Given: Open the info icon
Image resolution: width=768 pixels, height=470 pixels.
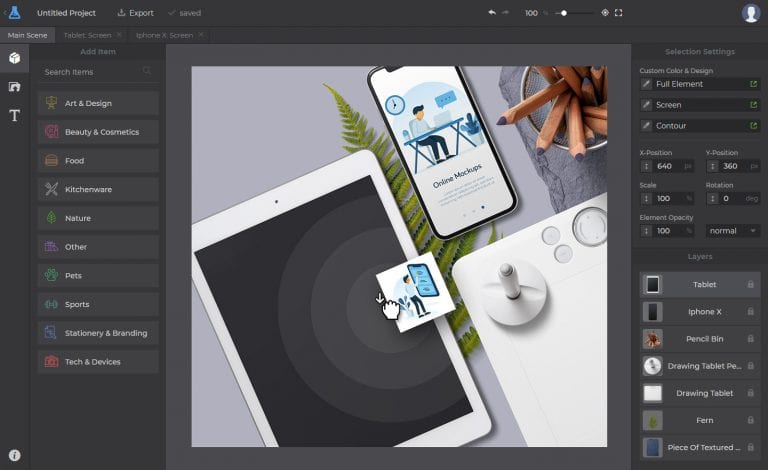Looking at the screenshot, I should point(15,455).
